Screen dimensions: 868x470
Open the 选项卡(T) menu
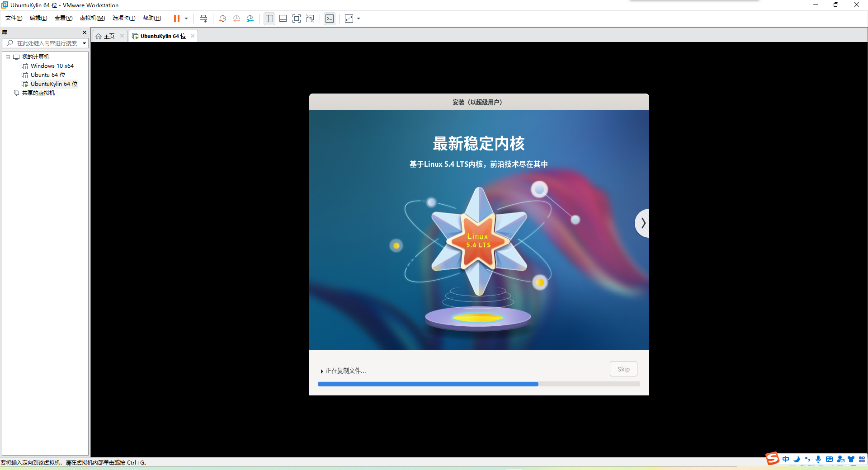[124, 18]
